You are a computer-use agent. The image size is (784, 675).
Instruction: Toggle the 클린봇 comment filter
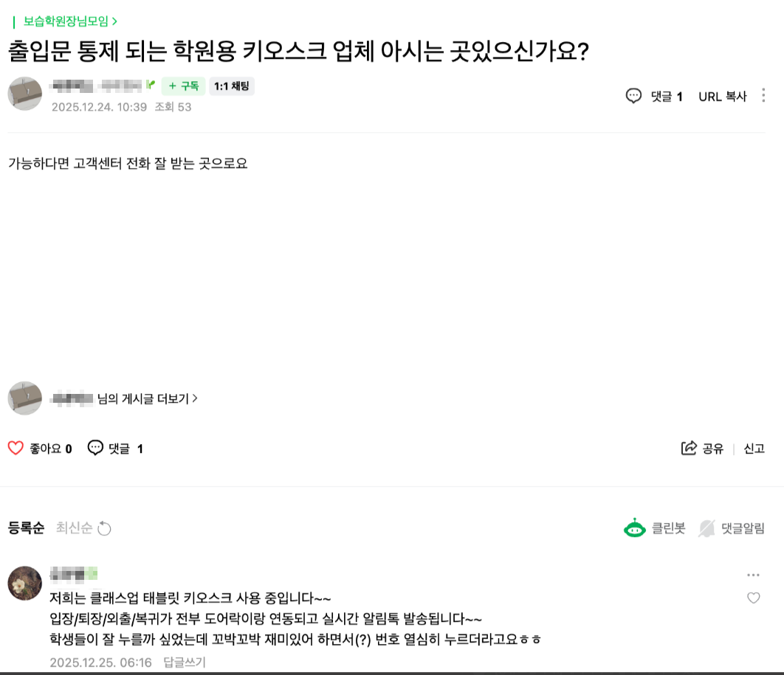tap(668, 528)
